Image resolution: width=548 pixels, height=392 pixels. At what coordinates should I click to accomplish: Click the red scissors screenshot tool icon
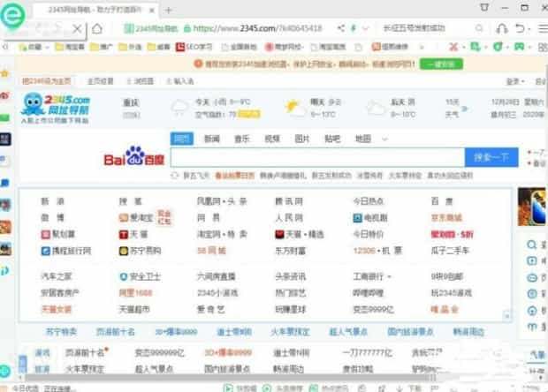tap(453, 47)
